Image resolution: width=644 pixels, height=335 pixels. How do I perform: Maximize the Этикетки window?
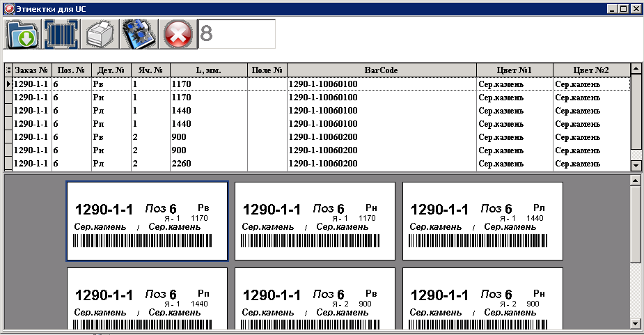tap(623, 9)
